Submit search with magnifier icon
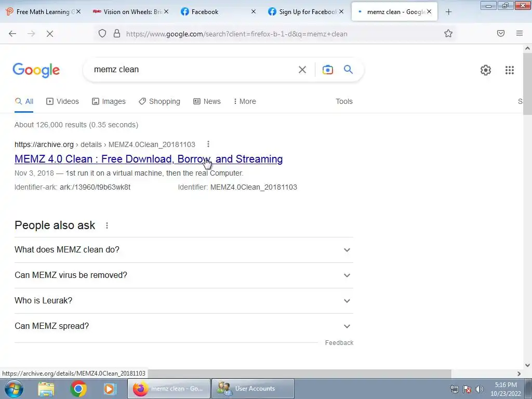Screen dimensions: 532x399 point(349,70)
